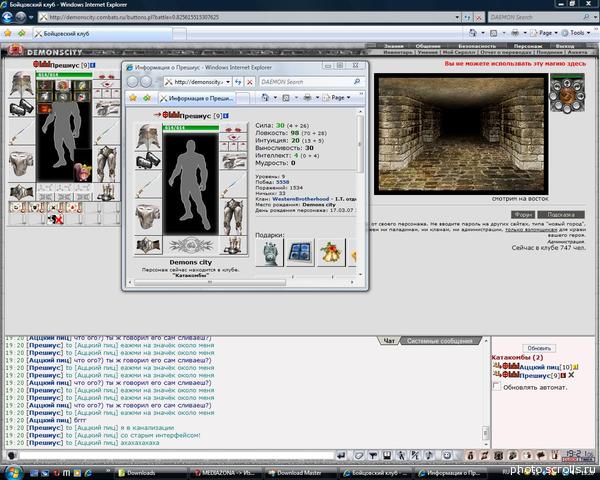Click the music note sound icon in chat toolbar
Image resolution: width=600 pixels, height=480 pixels.
click(429, 455)
